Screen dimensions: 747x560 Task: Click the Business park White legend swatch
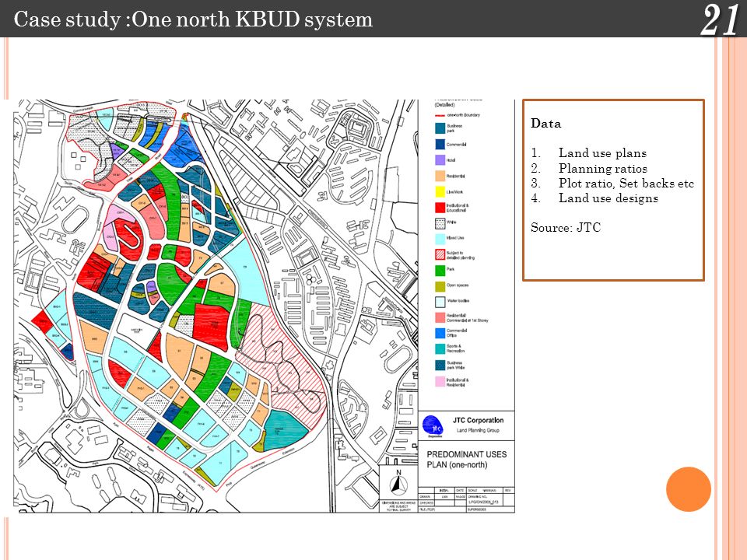coord(440,365)
